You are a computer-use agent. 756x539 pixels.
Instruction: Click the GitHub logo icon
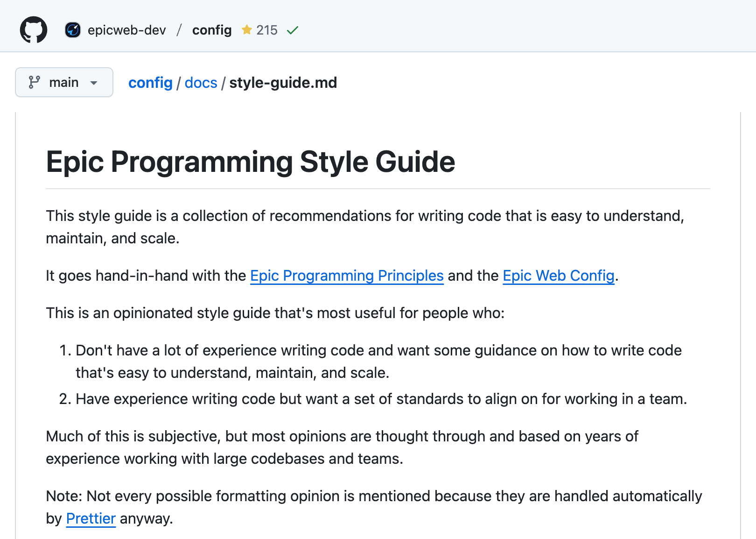(34, 30)
